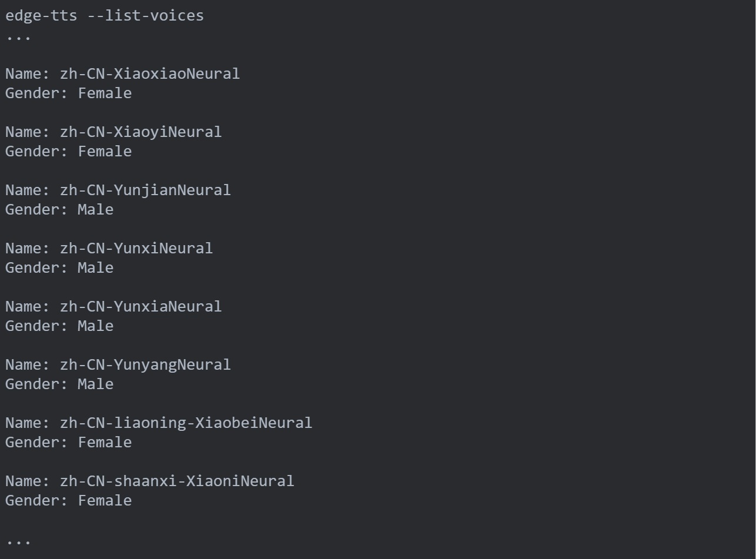Click the zh-CN-XiaoxiaoNeural voice name
The image size is (756, 559).
(x=150, y=74)
